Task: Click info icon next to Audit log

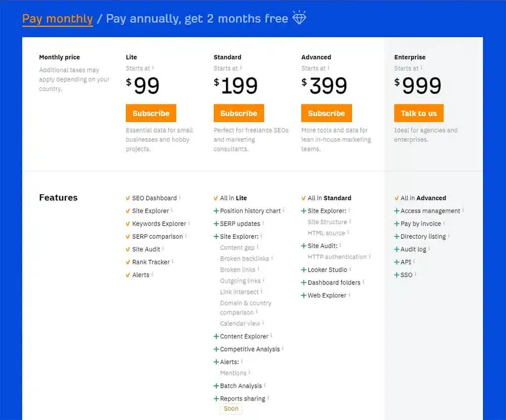Action: 429,248
